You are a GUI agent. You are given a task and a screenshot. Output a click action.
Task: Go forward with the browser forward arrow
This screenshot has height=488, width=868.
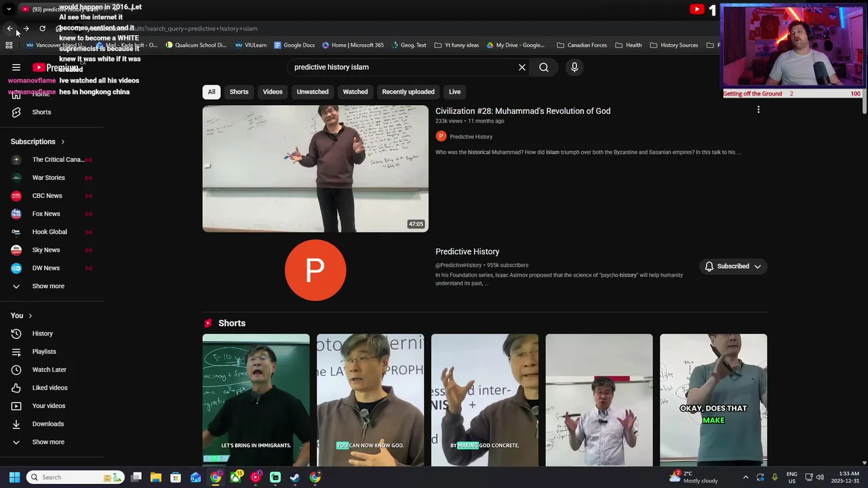click(26, 28)
